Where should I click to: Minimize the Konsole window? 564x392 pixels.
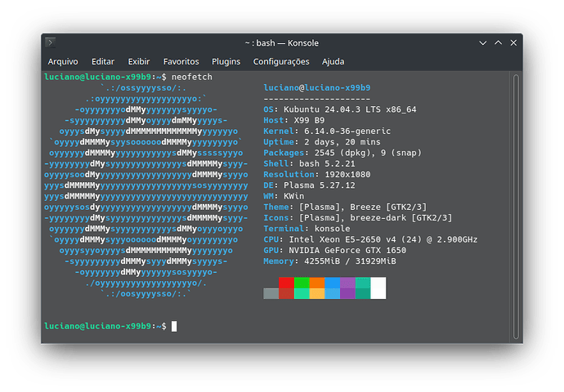pyautogui.click(x=482, y=42)
